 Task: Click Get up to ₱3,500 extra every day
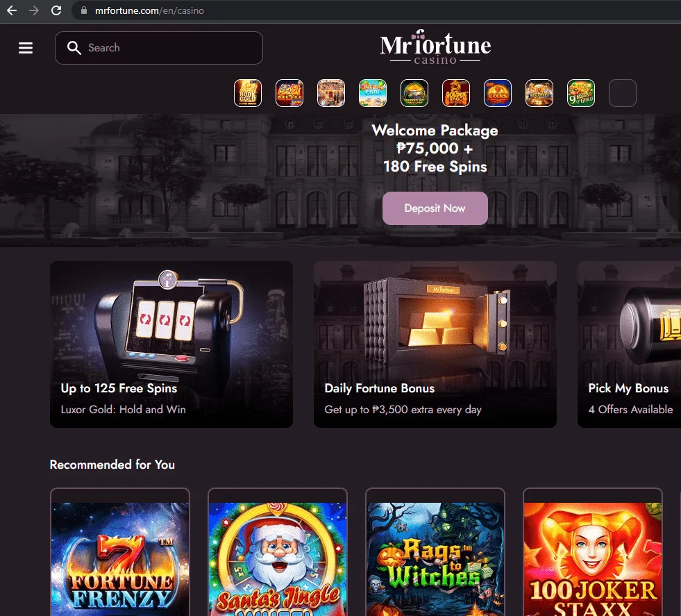403,410
